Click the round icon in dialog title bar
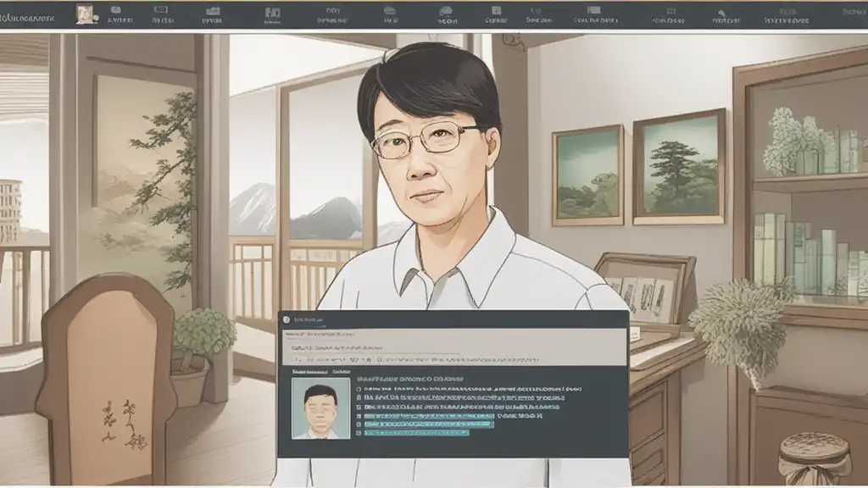This screenshot has width=868, height=488. pos(287,319)
